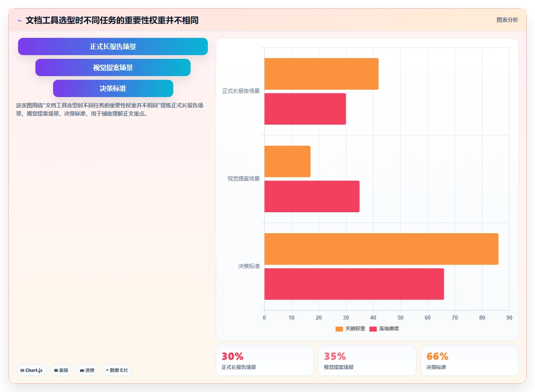Click the red bar for 正式长报告场景
535x392 pixels.
(305, 109)
